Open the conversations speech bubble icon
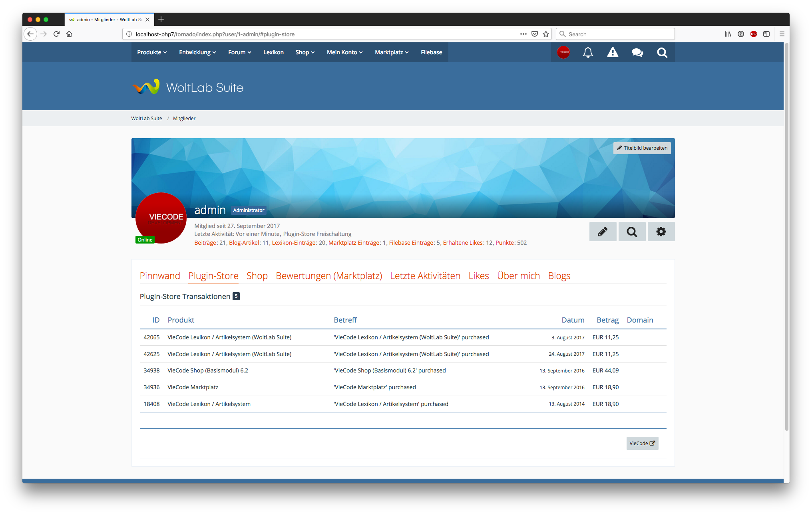The height and width of the screenshot is (515, 812). point(637,52)
